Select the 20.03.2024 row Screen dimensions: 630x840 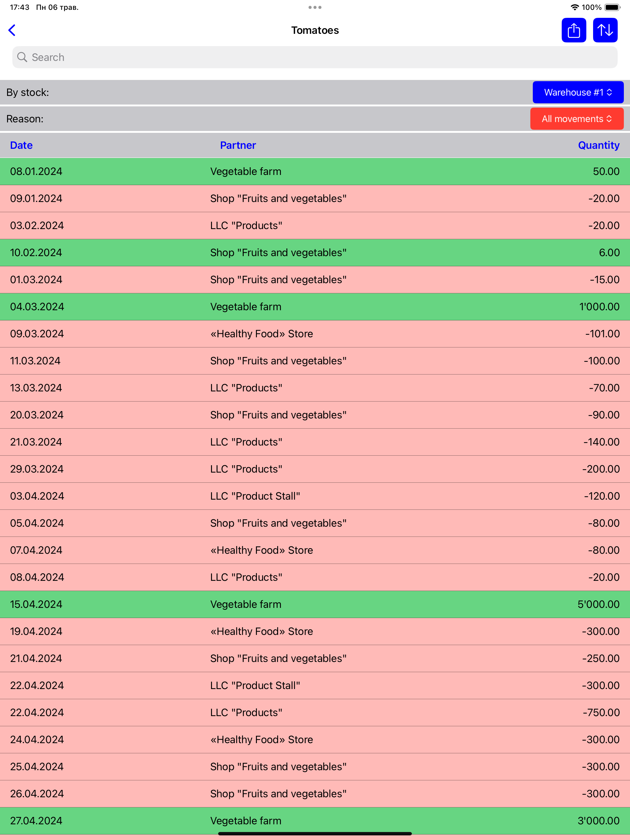315,415
